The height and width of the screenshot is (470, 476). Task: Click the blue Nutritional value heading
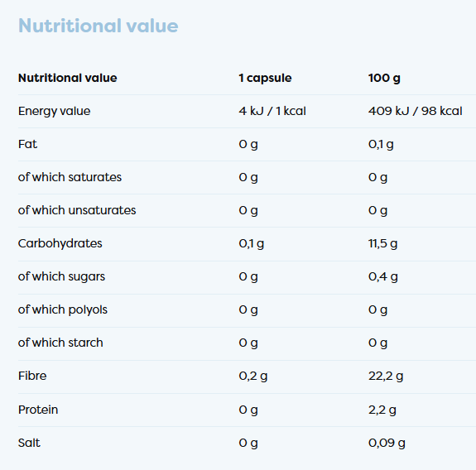click(98, 26)
